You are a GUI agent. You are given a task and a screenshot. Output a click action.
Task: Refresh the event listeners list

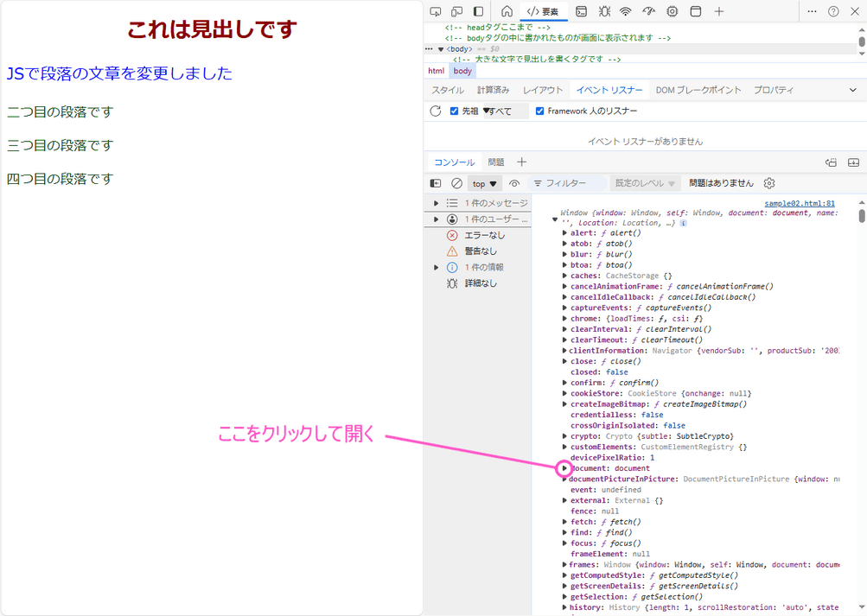435,111
